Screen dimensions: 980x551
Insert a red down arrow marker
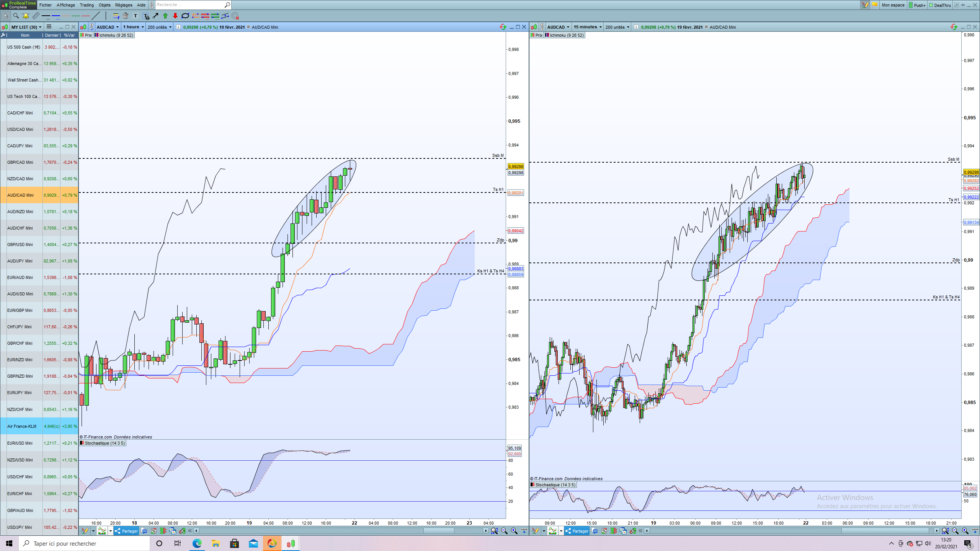pos(175,16)
